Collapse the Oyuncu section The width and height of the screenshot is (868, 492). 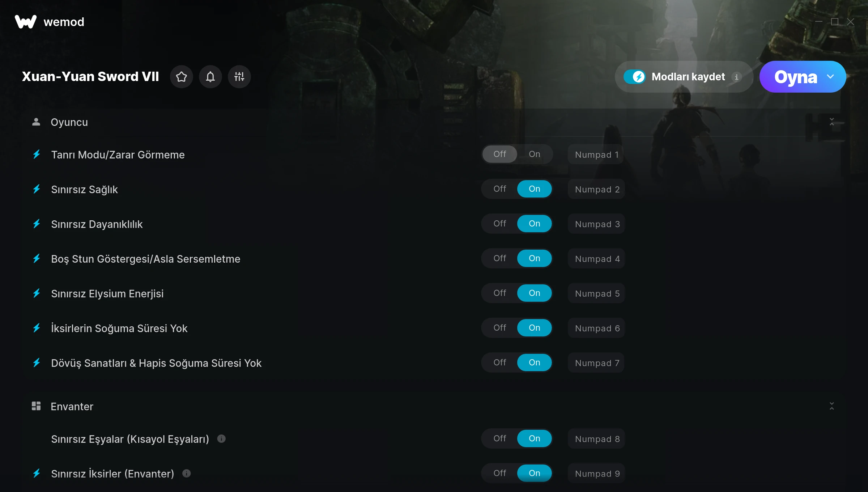pos(832,122)
